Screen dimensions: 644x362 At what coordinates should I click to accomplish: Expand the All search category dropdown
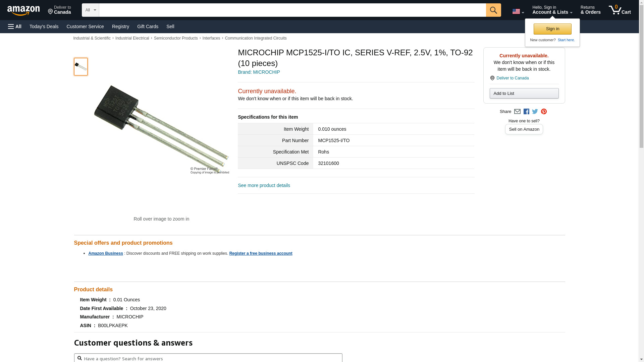click(90, 10)
